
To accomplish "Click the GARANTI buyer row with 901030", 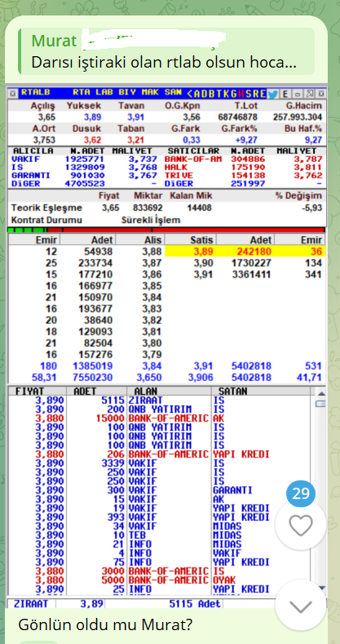I will pyautogui.click(x=84, y=175).
